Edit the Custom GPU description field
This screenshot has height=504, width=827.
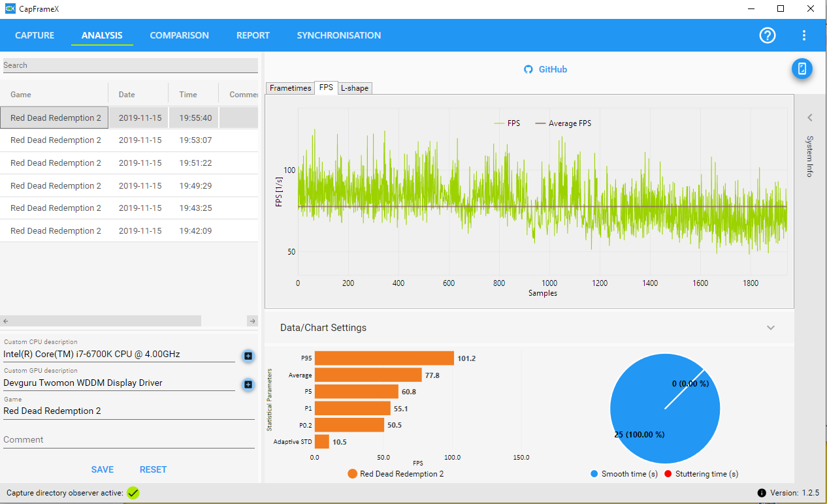point(119,383)
